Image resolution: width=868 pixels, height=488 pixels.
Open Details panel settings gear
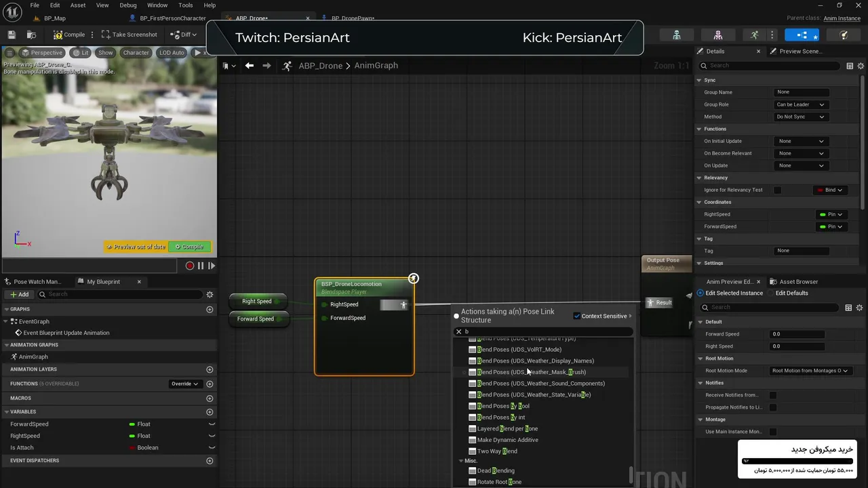click(x=861, y=66)
